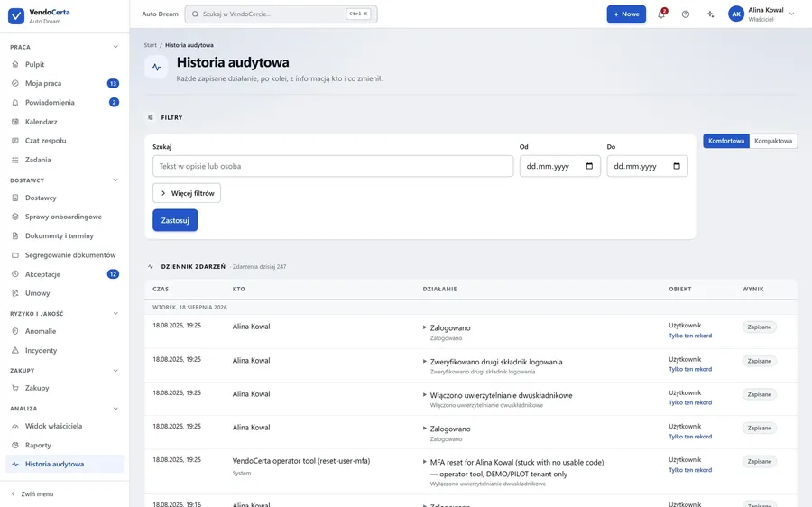Expand Więcej filtrów section
The image size is (812, 507).
point(187,193)
